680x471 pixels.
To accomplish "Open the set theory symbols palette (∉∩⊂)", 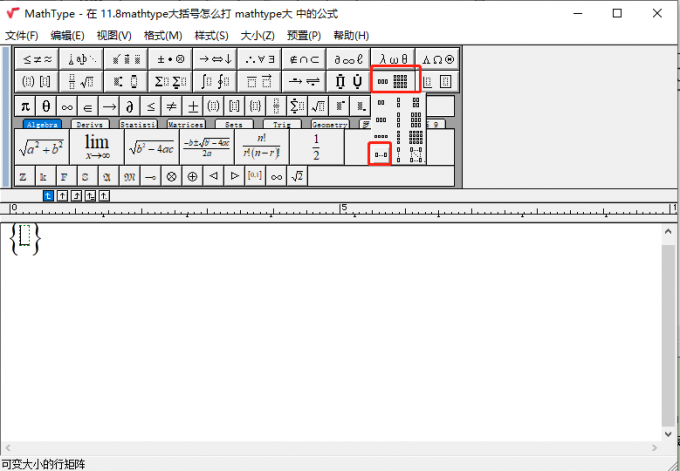I will click(x=304, y=59).
